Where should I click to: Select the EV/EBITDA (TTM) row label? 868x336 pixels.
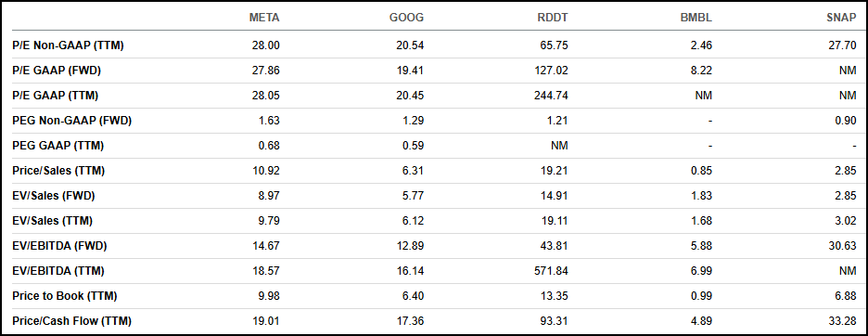click(58, 271)
